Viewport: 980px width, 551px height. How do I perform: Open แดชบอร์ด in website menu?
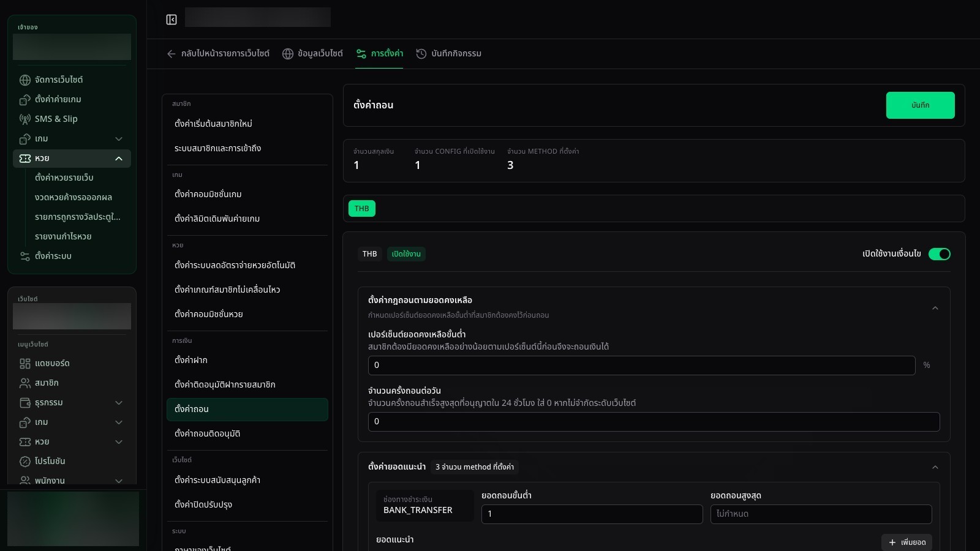click(x=72, y=364)
